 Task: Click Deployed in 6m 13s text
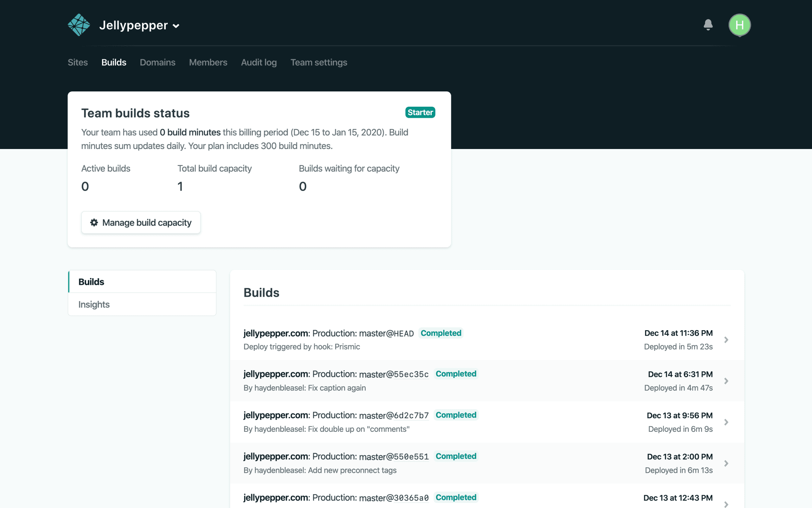[679, 470]
